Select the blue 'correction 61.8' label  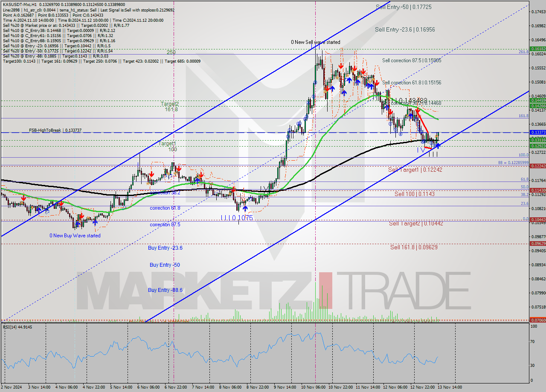[165, 208]
